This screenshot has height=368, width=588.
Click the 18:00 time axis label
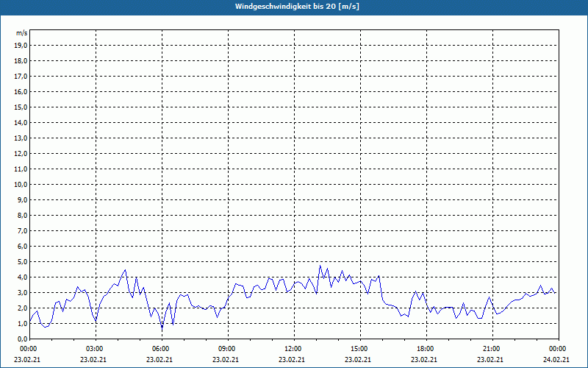tap(427, 349)
